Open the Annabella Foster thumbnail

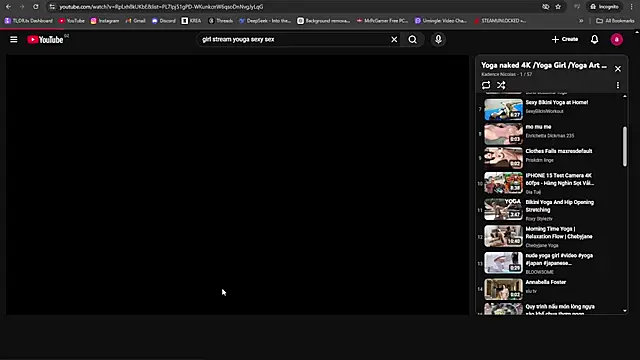point(503,289)
